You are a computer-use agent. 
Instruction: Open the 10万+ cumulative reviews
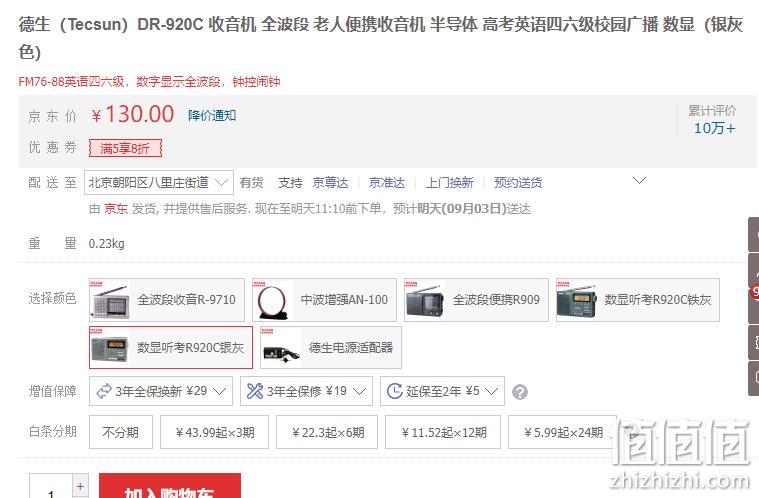[714, 128]
